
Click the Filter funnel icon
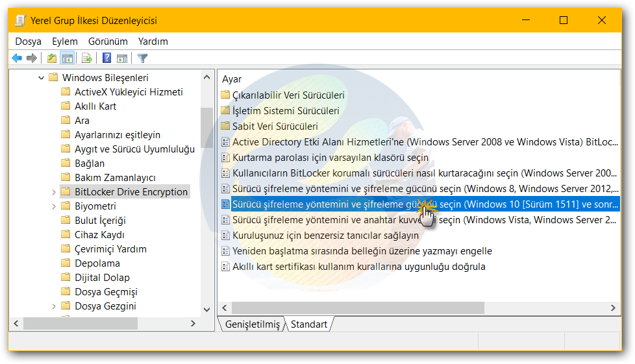[x=142, y=58]
